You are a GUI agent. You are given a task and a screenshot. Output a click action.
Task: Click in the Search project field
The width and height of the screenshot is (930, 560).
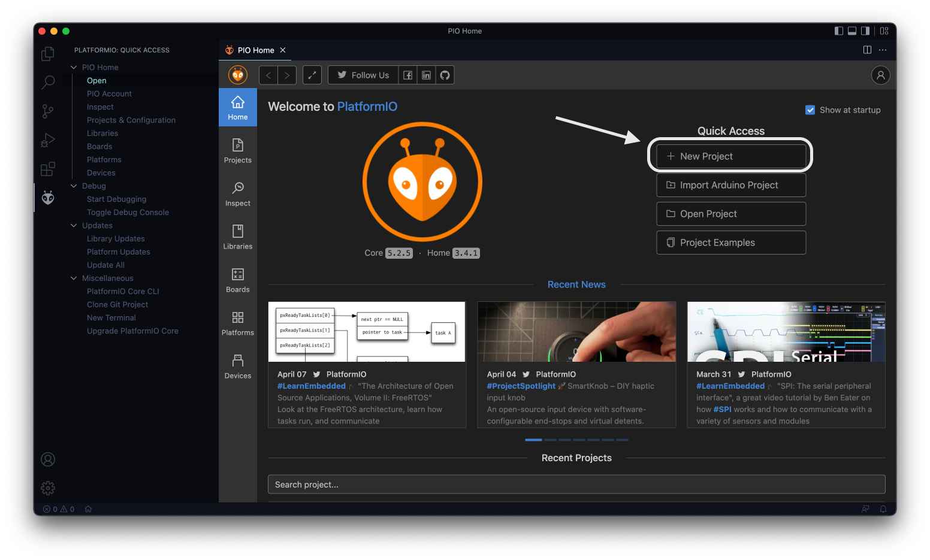(x=576, y=485)
